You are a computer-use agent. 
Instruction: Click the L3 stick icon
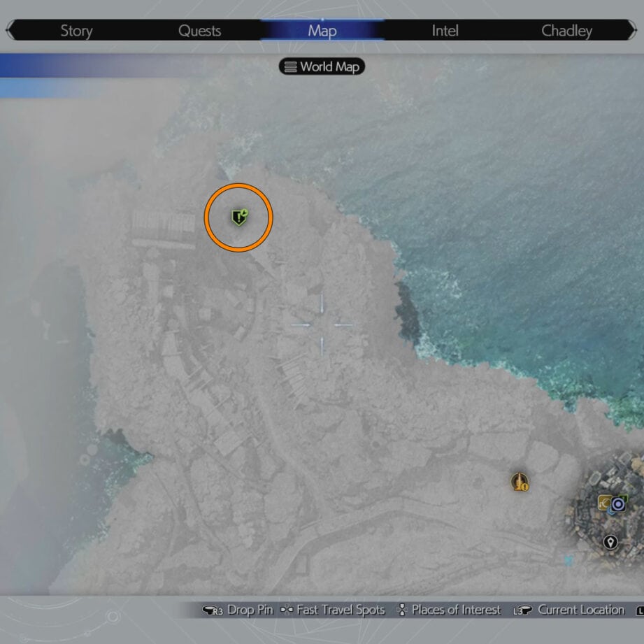click(523, 610)
